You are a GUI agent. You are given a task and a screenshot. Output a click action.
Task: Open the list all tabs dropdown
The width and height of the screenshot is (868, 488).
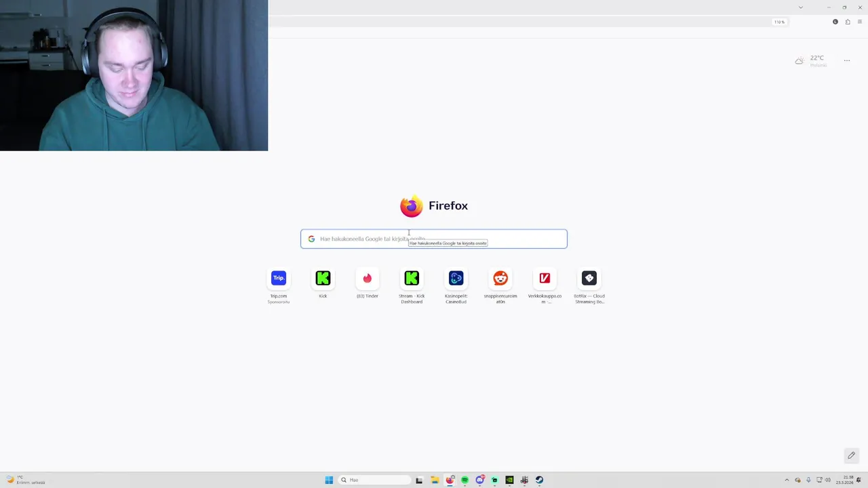800,7
